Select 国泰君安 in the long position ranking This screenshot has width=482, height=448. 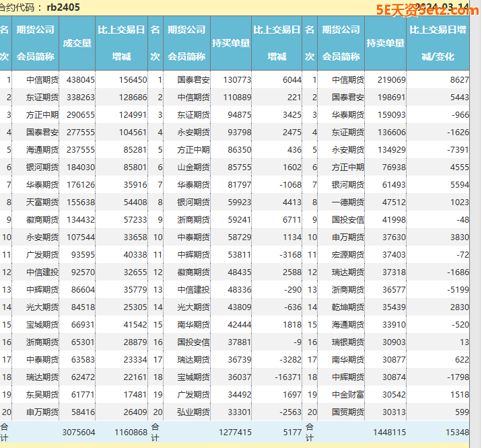pyautogui.click(x=193, y=80)
